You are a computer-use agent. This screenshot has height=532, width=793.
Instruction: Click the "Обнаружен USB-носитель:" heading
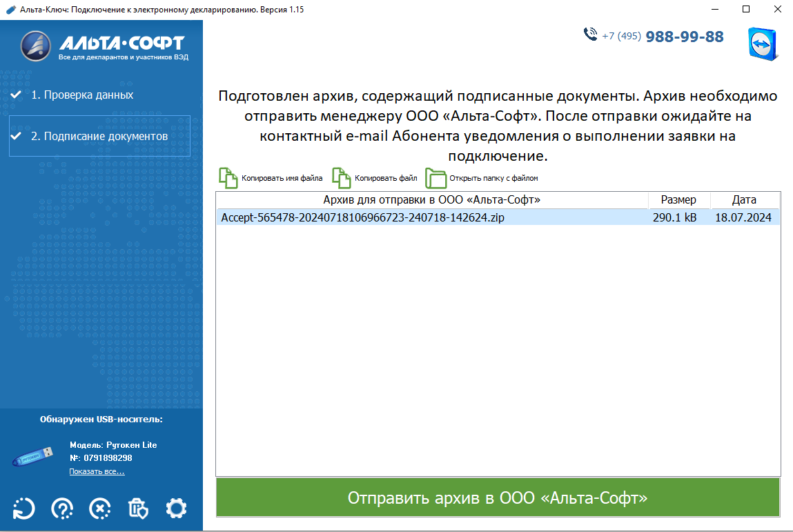point(101,420)
